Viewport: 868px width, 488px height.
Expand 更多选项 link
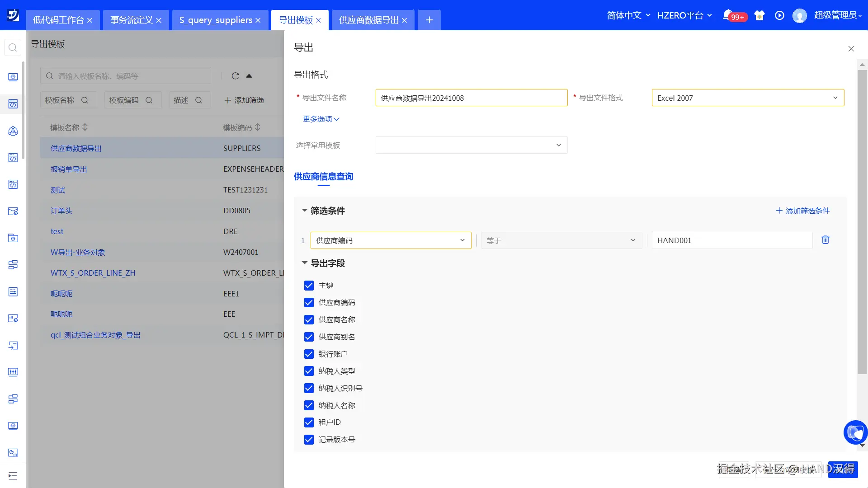[x=321, y=119]
